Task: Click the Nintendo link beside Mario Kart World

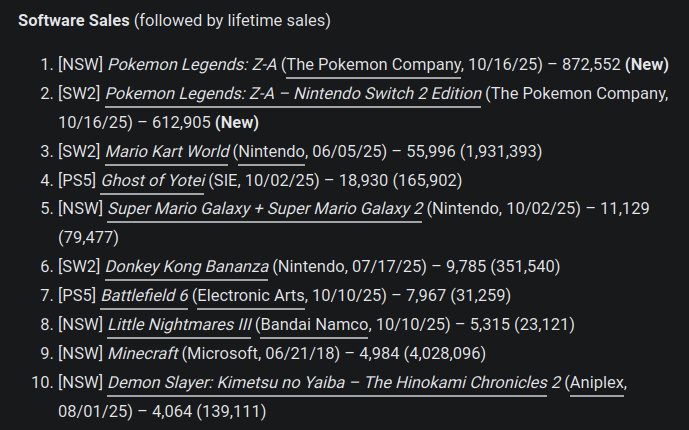Action: (x=271, y=152)
